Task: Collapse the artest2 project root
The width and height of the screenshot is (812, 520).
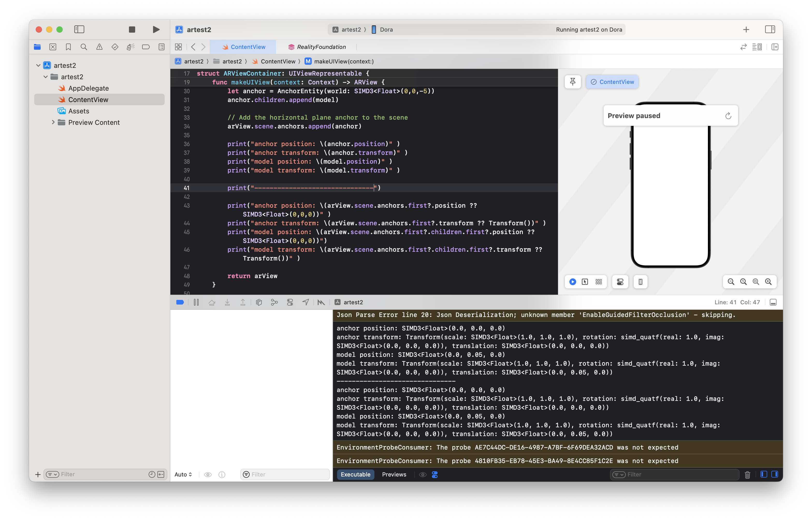Action: point(38,65)
